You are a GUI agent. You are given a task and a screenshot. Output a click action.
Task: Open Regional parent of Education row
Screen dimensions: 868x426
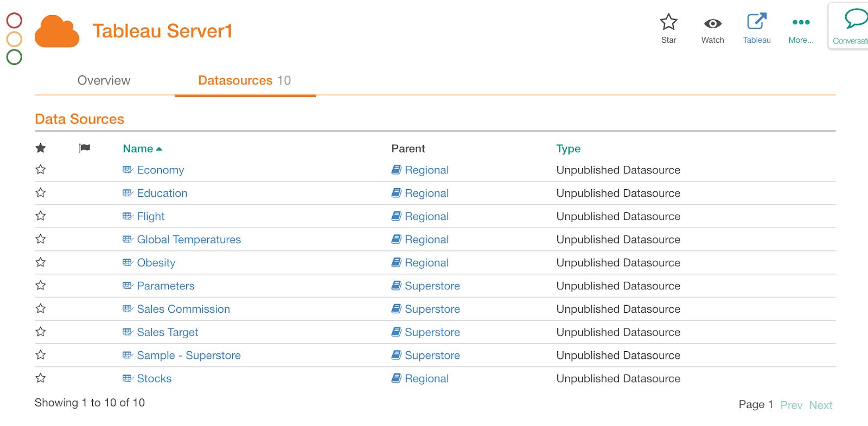click(x=426, y=193)
